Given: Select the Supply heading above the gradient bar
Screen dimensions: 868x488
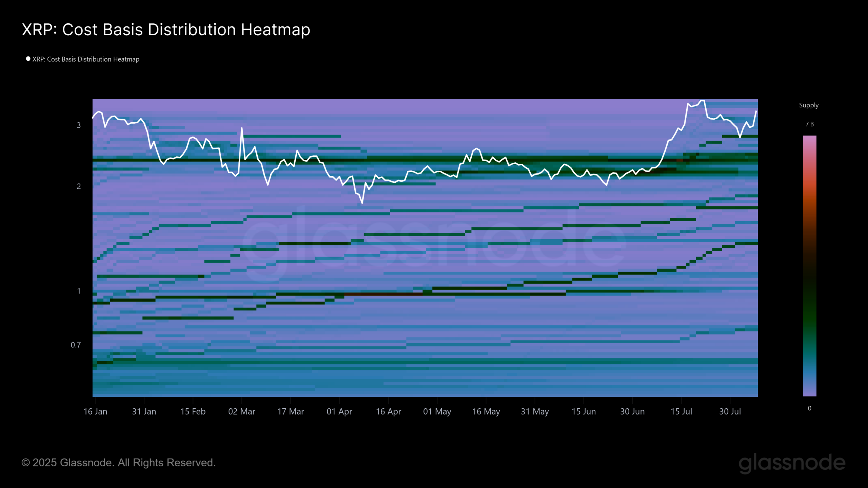Looking at the screenshot, I should pyautogui.click(x=808, y=105).
